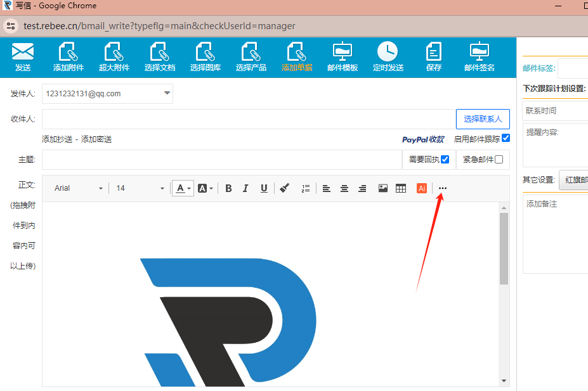Click the Add CC (添加抄送) link
Screen dimensions: 588x391
point(57,139)
